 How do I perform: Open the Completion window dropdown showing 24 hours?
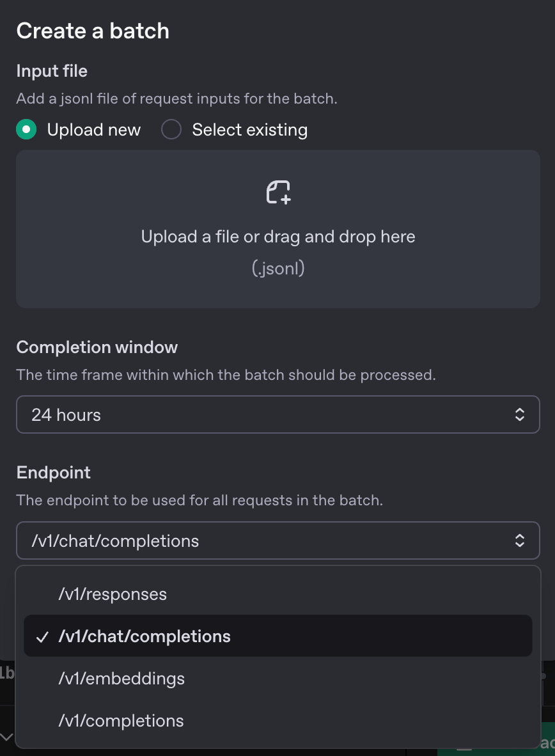pos(278,414)
